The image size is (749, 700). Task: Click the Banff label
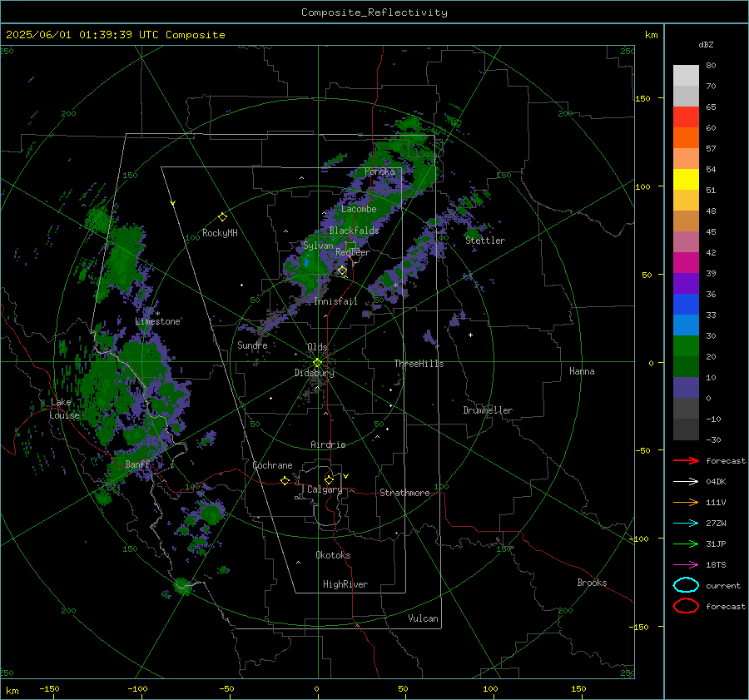(137, 464)
